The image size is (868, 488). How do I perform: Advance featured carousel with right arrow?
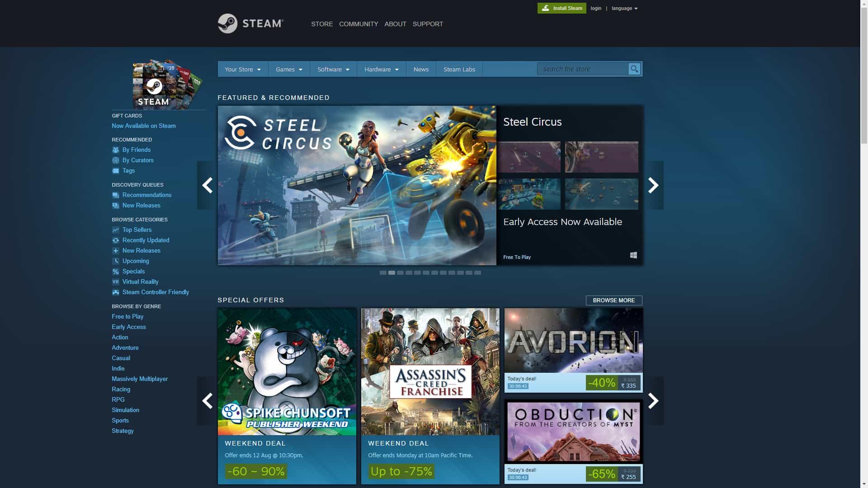tap(654, 185)
